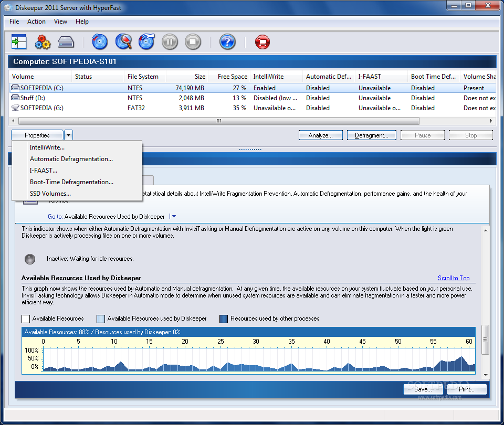This screenshot has height=425, width=504.
Task: Click the defragment disc toolbar icon
Action: (x=146, y=42)
